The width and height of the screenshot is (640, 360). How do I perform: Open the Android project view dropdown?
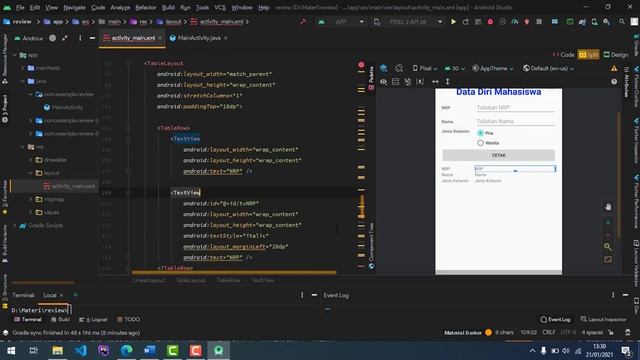point(29,38)
